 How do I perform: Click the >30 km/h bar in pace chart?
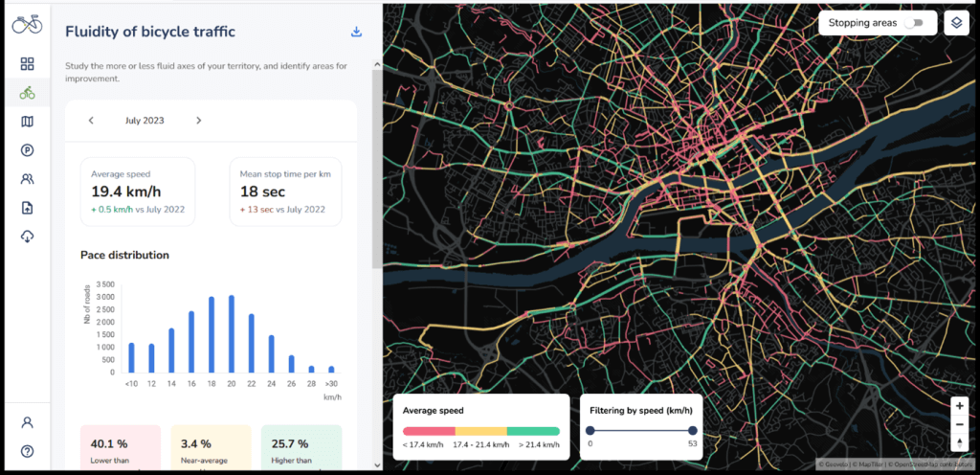point(331,370)
